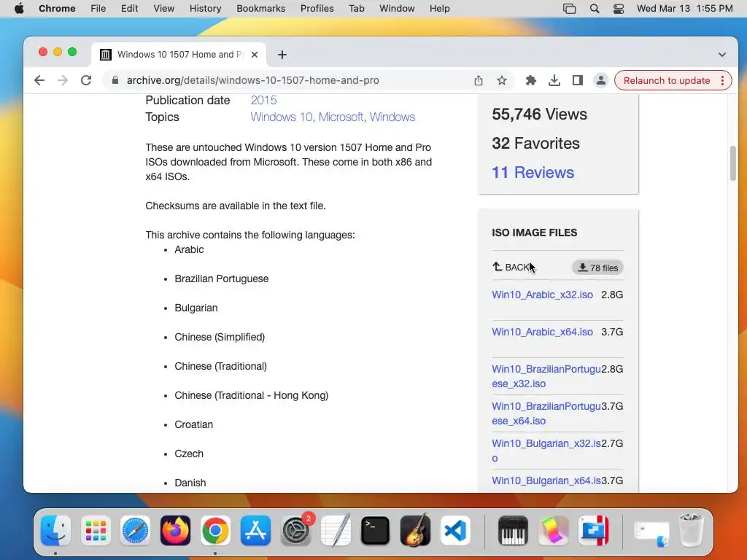Open Firefox from the Dock

(x=175, y=530)
